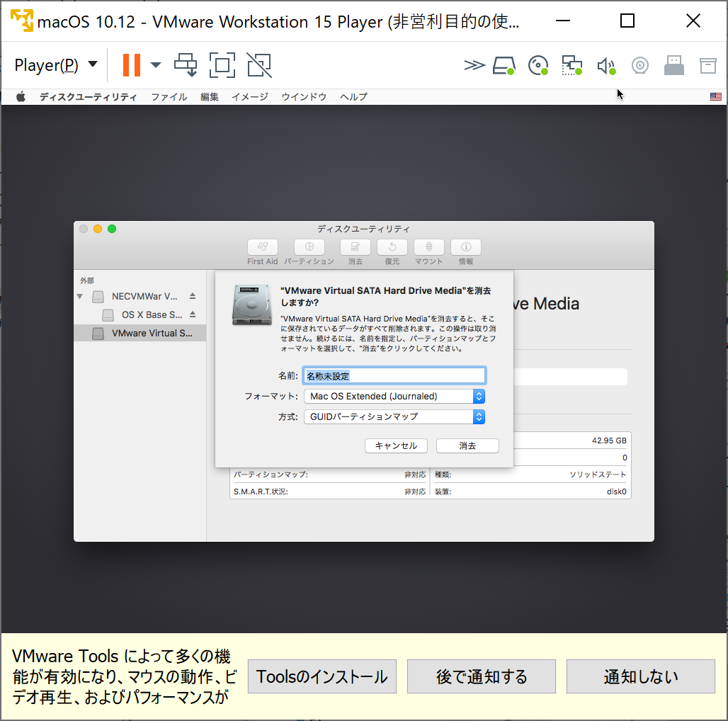Viewport: 728px width, 721px height.
Task: Click the USB removable device icon
Action: (673, 65)
